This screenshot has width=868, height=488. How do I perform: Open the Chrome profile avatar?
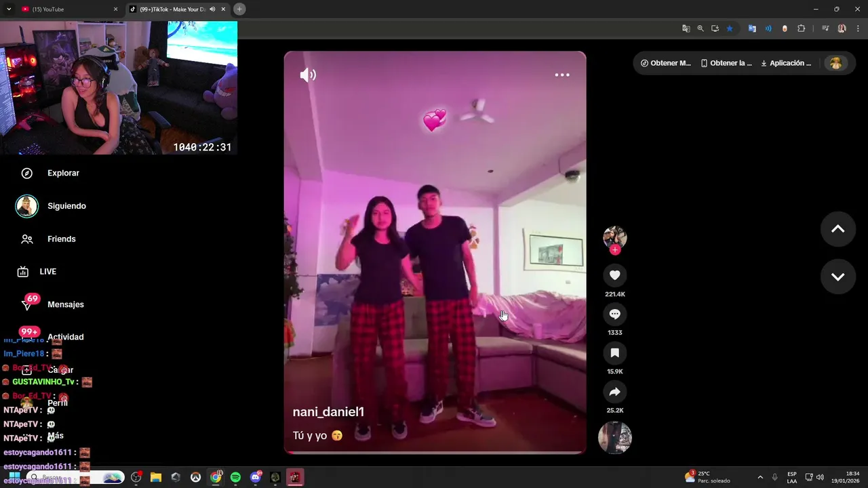pos(842,28)
